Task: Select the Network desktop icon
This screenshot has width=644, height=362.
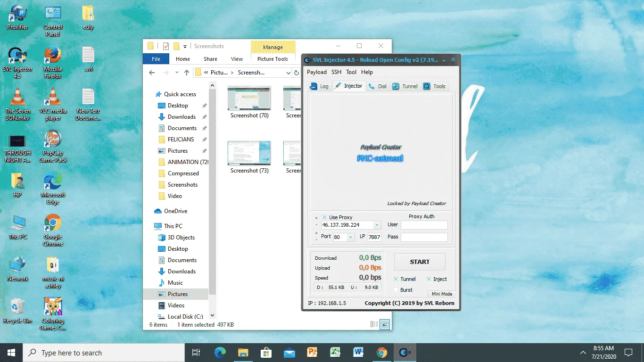Action: click(x=17, y=269)
